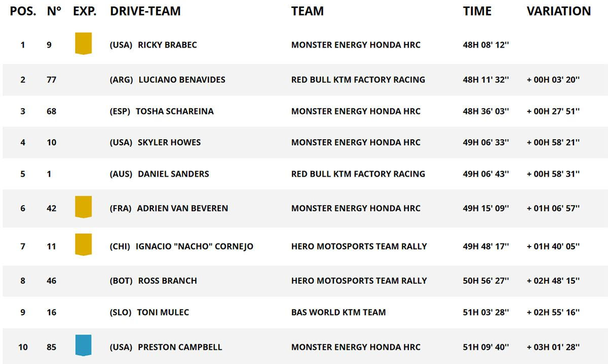Click the VARIATION column header
Screen dimensions: 608x364
pyautogui.click(x=558, y=11)
